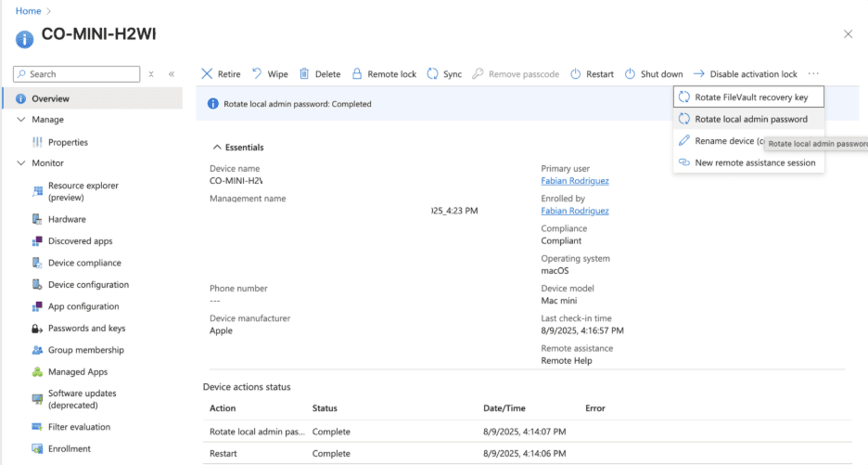Open Primary user Fabian Rodriguez link
The width and height of the screenshot is (868, 465).
(x=575, y=181)
